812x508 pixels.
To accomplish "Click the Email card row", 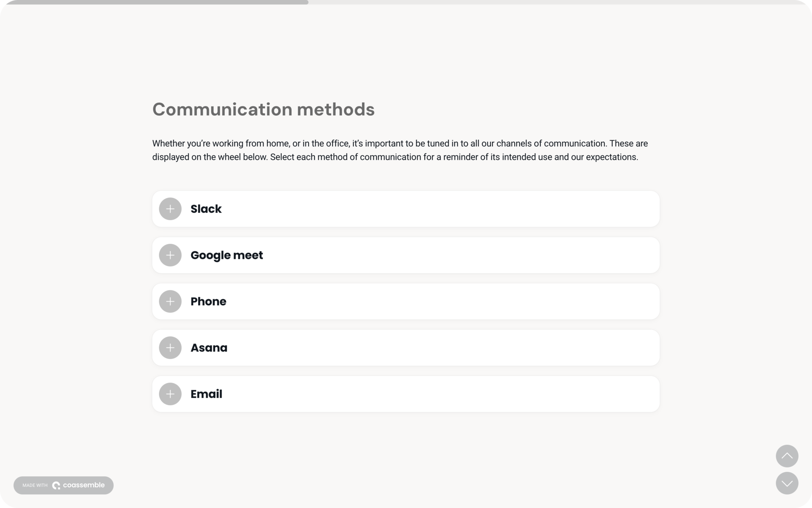I will click(405, 394).
